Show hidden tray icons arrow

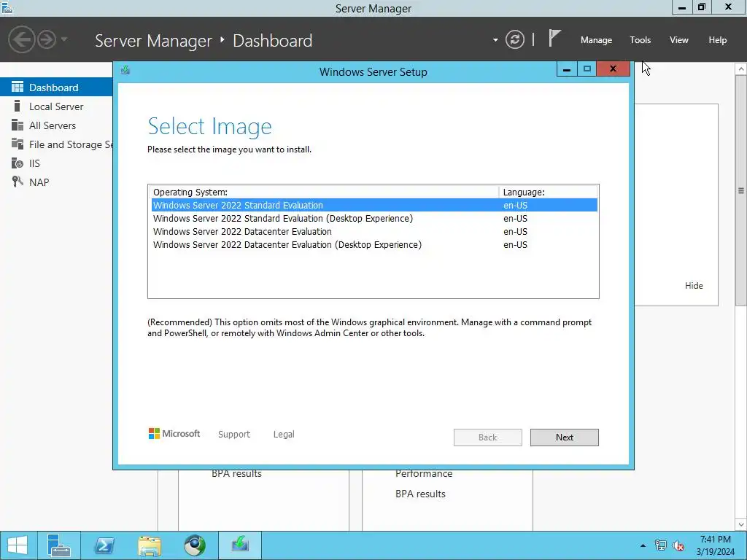tap(643, 545)
